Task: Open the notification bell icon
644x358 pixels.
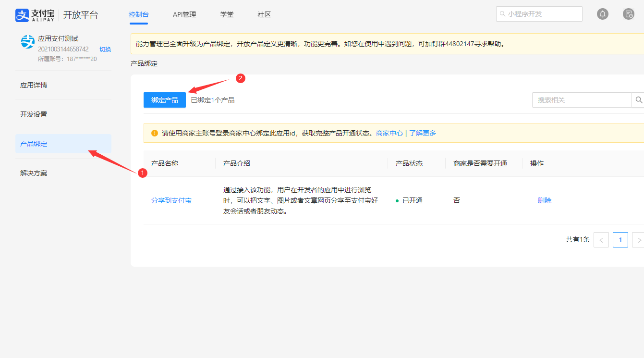Action: pyautogui.click(x=602, y=14)
